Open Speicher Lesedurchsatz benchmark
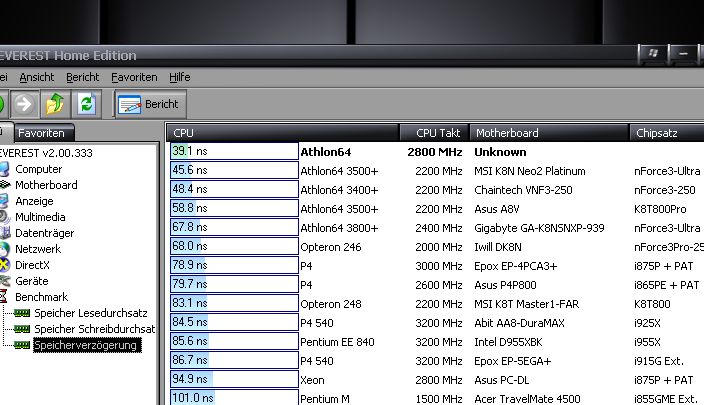Image resolution: width=704 pixels, height=405 pixels. [x=91, y=313]
